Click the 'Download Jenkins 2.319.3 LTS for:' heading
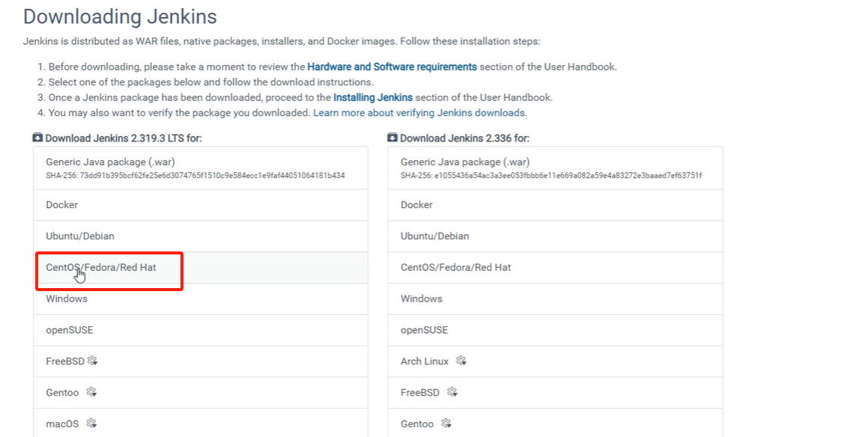The width and height of the screenshot is (868, 437). click(x=124, y=138)
